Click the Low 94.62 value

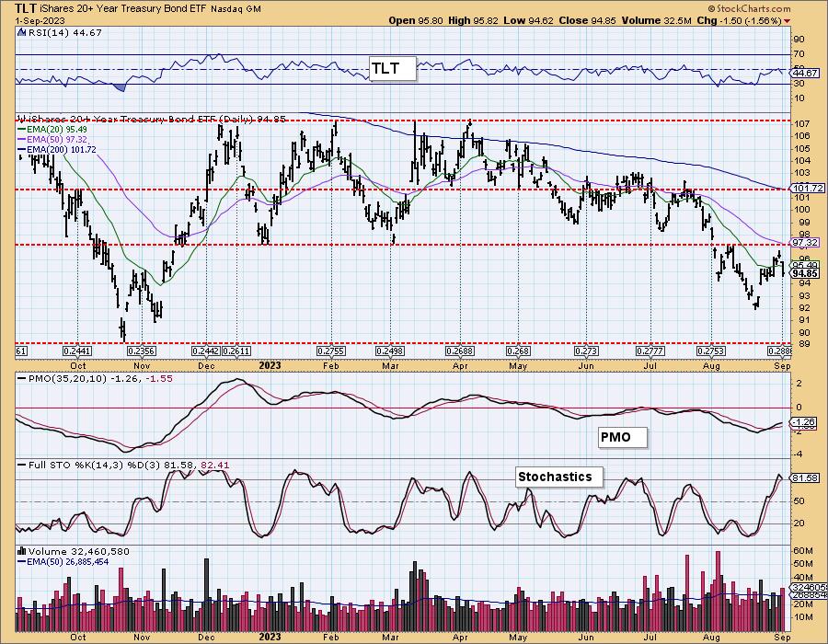click(529, 20)
